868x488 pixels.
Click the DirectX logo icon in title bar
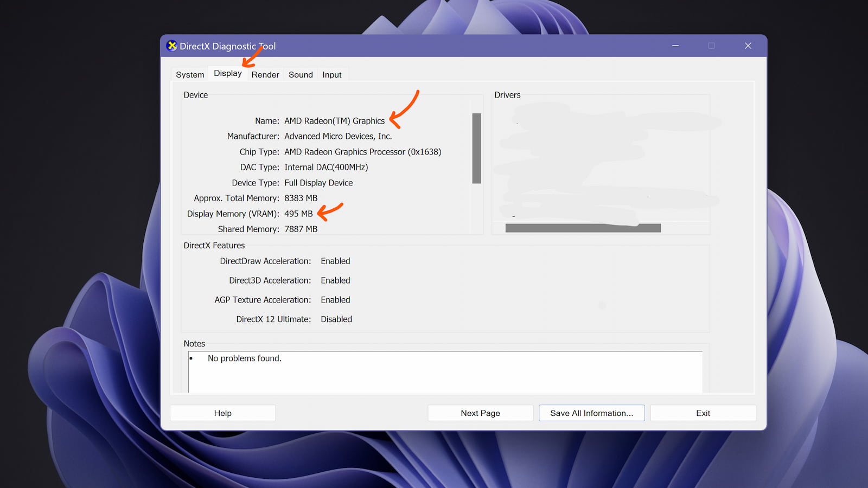tap(172, 46)
